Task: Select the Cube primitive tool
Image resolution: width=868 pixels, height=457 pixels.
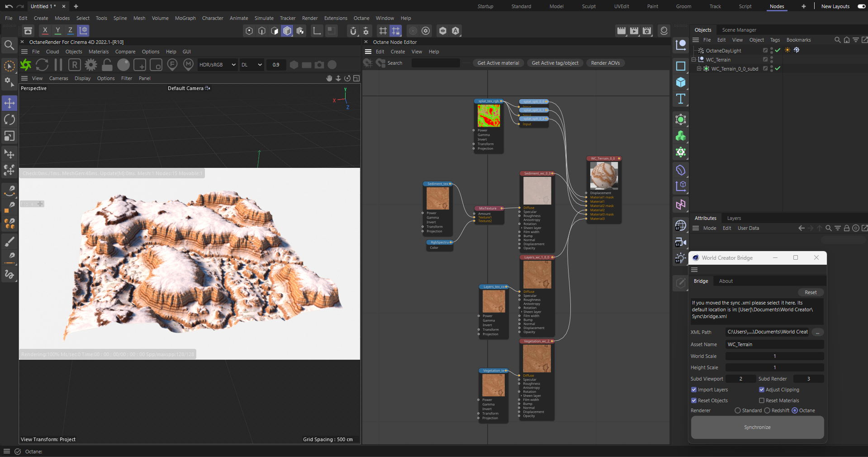Action: pos(681,82)
